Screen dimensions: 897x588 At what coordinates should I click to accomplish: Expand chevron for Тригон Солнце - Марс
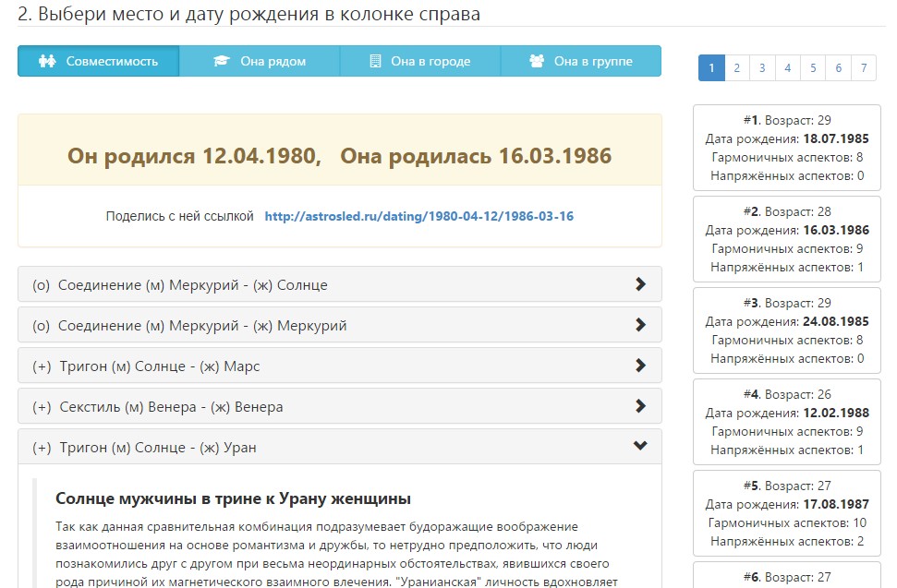pyautogui.click(x=641, y=366)
